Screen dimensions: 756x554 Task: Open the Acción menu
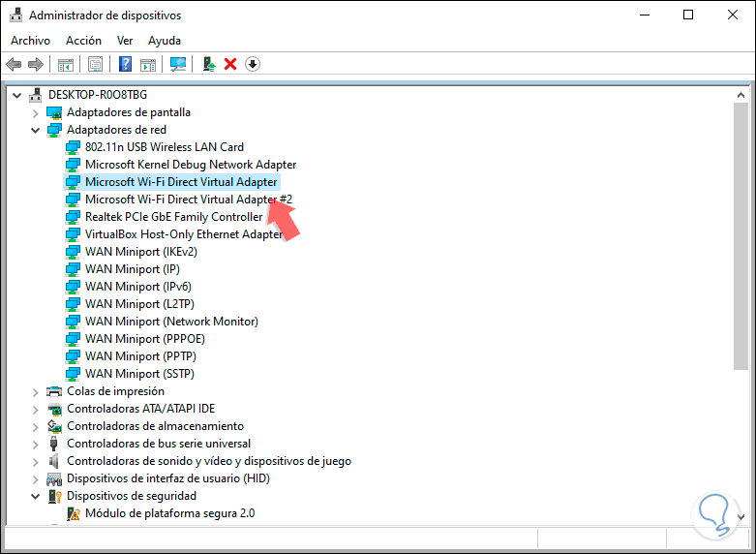(83, 41)
